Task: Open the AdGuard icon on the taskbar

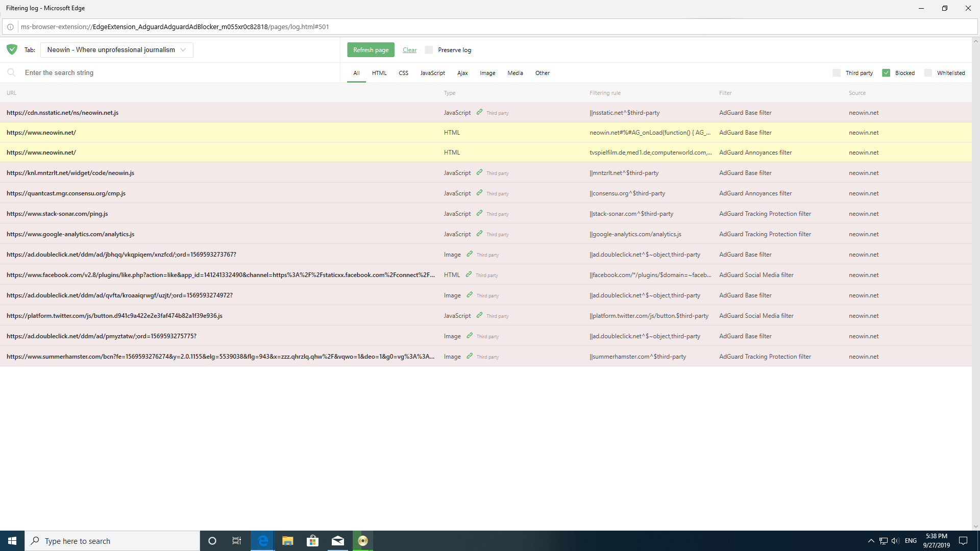Action: [363, 540]
